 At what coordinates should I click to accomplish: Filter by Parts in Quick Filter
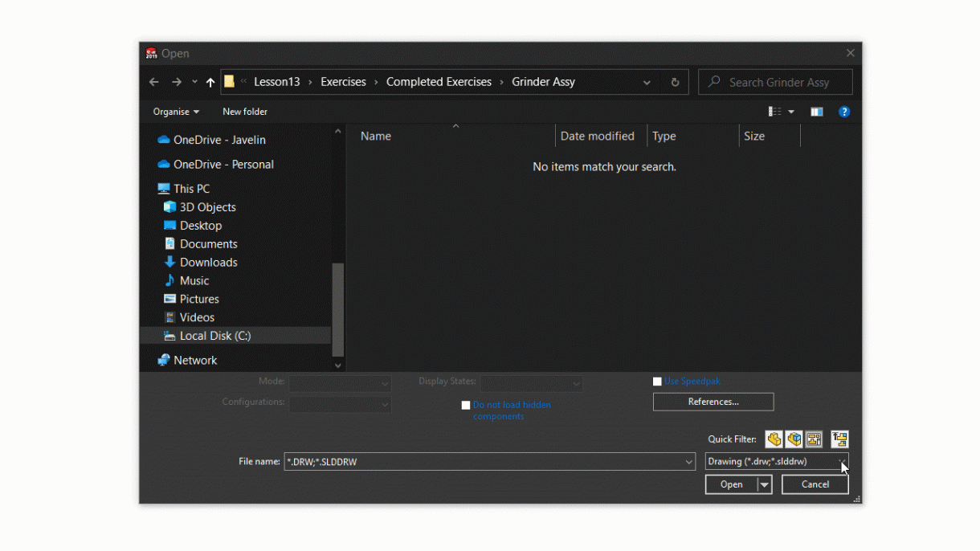[x=774, y=439]
